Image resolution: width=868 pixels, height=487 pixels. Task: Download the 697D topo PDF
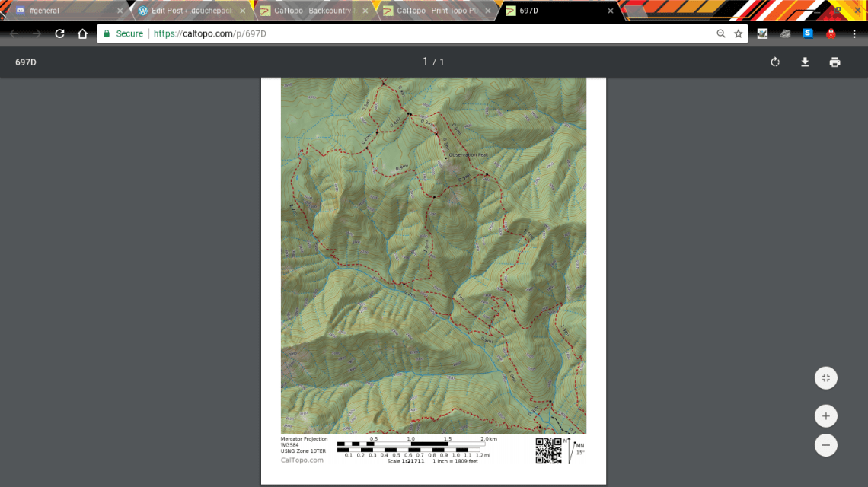(805, 62)
